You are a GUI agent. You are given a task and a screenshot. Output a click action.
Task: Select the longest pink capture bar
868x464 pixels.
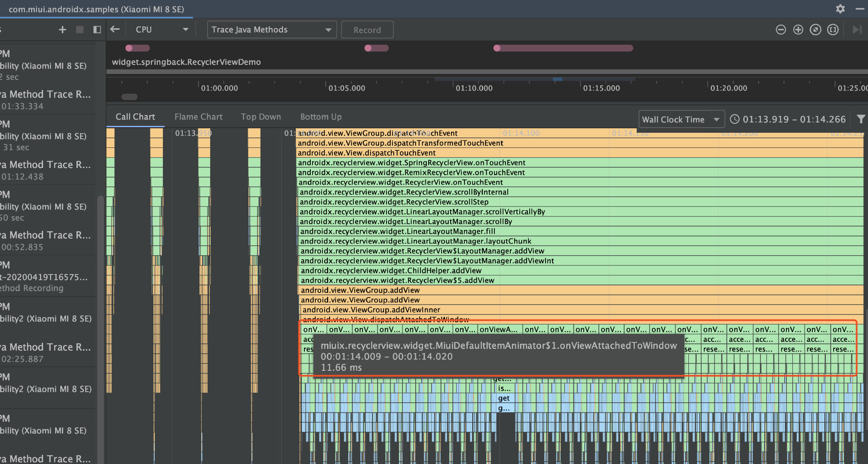pyautogui.click(x=563, y=48)
